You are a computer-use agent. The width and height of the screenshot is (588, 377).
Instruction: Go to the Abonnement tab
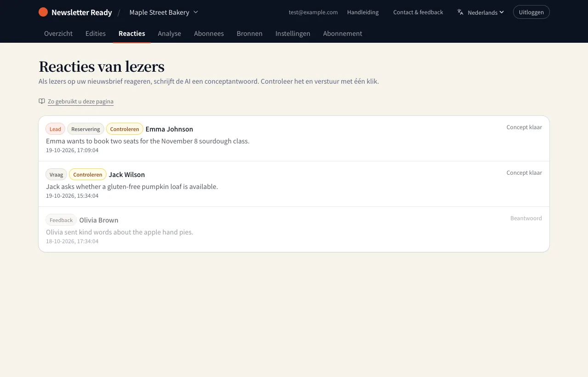(343, 34)
